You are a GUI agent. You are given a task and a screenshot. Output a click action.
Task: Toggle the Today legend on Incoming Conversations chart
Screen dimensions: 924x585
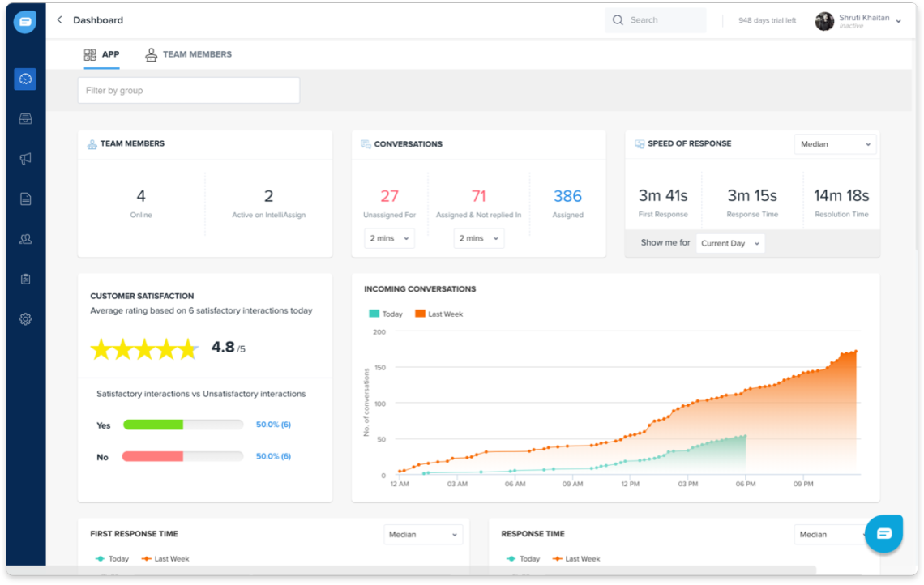[385, 313]
